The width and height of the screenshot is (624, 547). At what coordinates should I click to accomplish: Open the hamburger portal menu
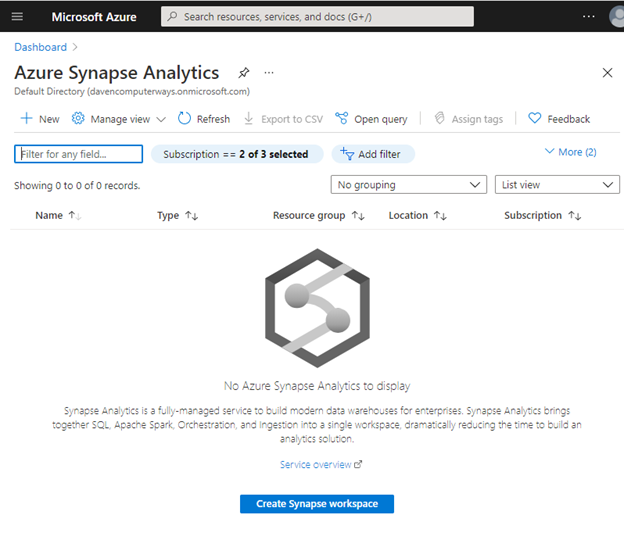click(x=17, y=17)
